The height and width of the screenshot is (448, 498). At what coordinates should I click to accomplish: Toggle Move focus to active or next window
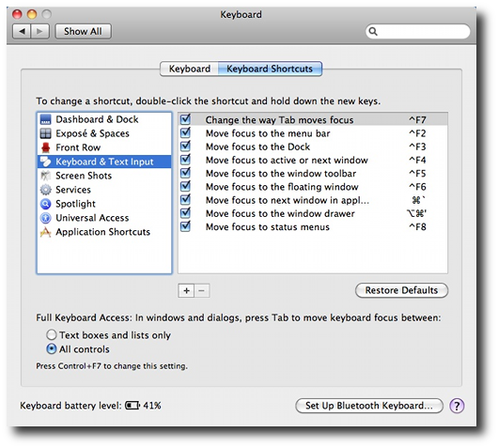tap(185, 160)
